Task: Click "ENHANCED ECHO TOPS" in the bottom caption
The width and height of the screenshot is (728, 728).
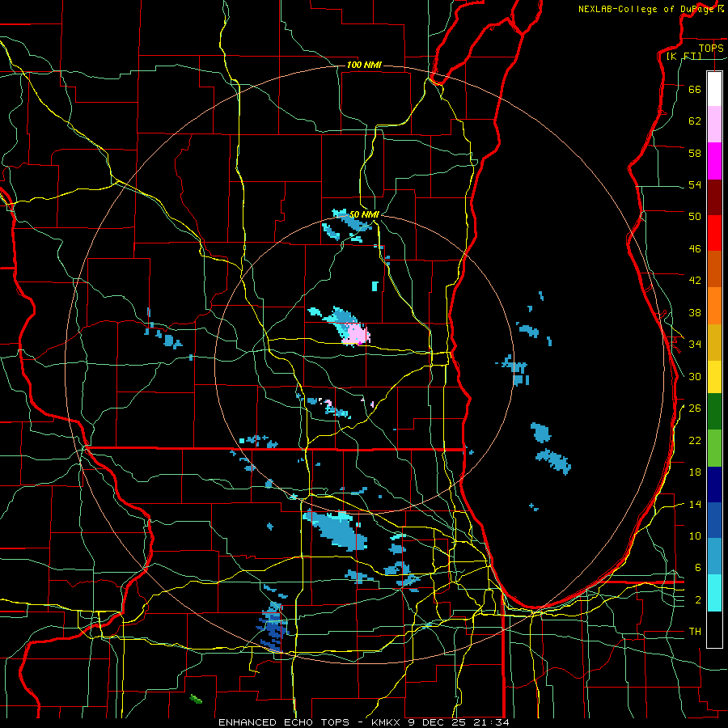Action: tap(283, 722)
